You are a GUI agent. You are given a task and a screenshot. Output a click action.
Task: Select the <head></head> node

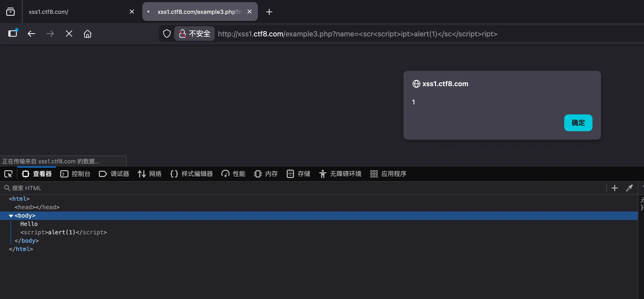37,207
